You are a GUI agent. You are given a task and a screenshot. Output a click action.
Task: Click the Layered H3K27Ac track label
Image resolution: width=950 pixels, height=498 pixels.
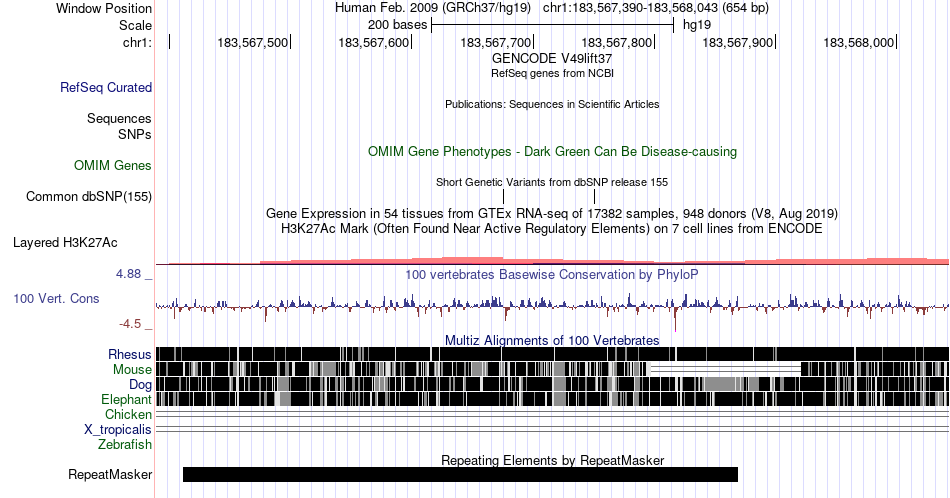coord(65,242)
